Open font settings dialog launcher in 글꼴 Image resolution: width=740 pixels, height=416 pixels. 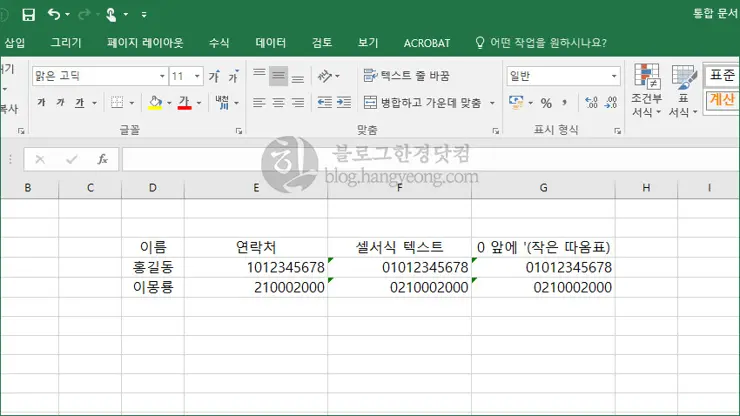point(239,131)
